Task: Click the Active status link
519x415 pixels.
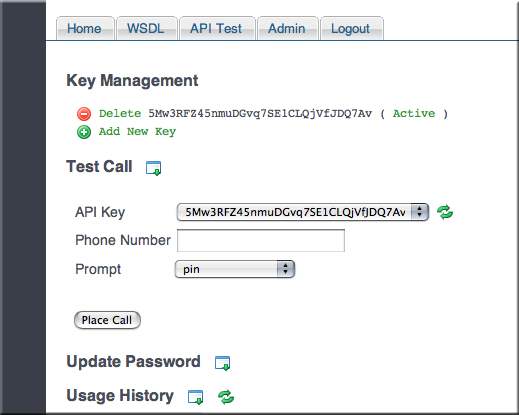Action: [x=414, y=114]
